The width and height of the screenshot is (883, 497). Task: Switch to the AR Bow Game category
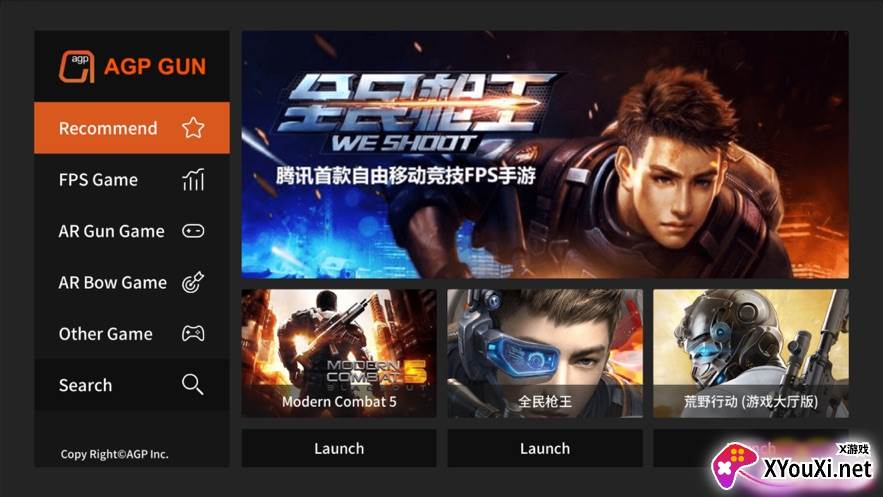132,282
